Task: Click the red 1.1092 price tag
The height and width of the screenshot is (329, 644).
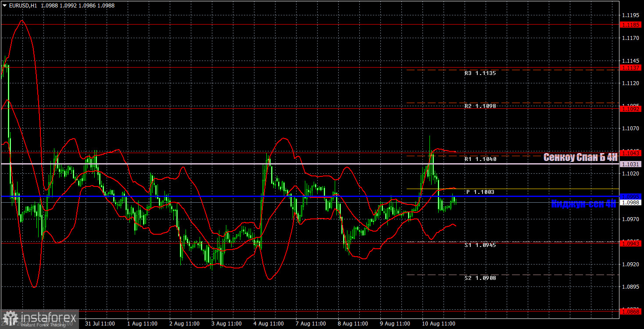Action: tap(631, 108)
